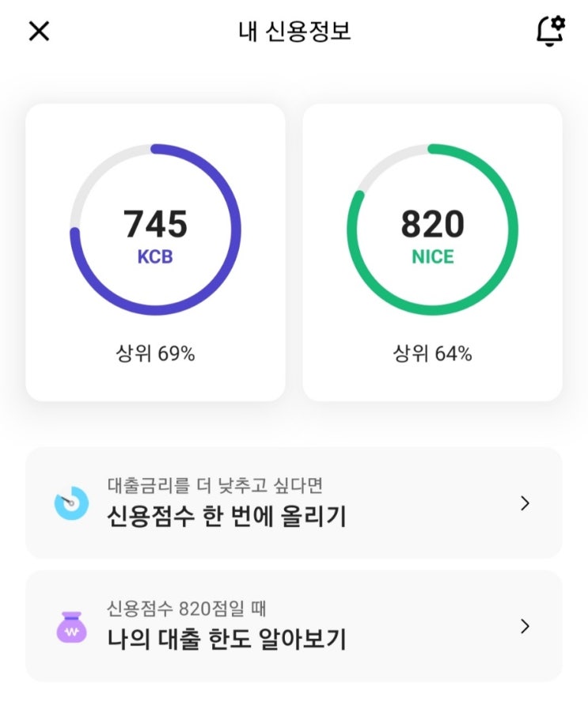
Task: Select the KCB score 745 number
Action: click(x=155, y=224)
